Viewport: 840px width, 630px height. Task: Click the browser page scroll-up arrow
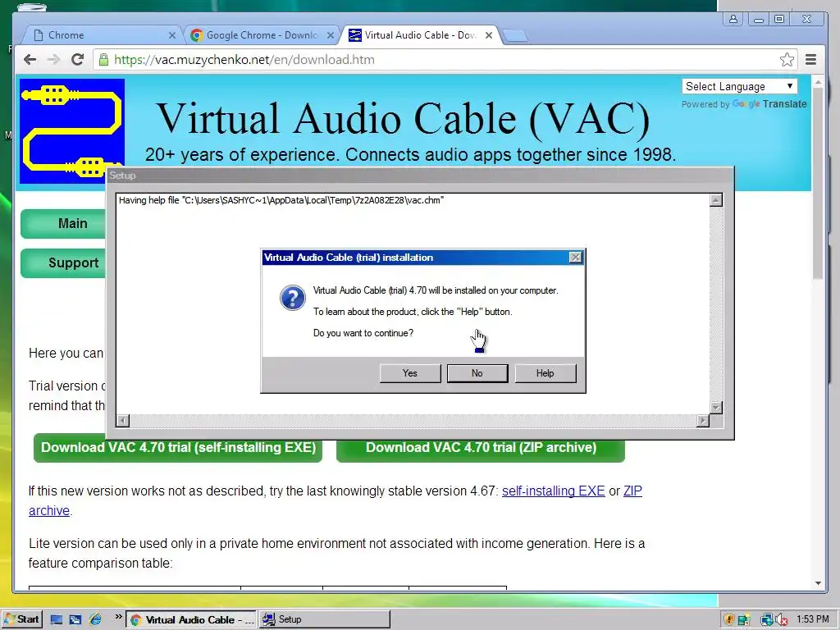click(x=818, y=83)
